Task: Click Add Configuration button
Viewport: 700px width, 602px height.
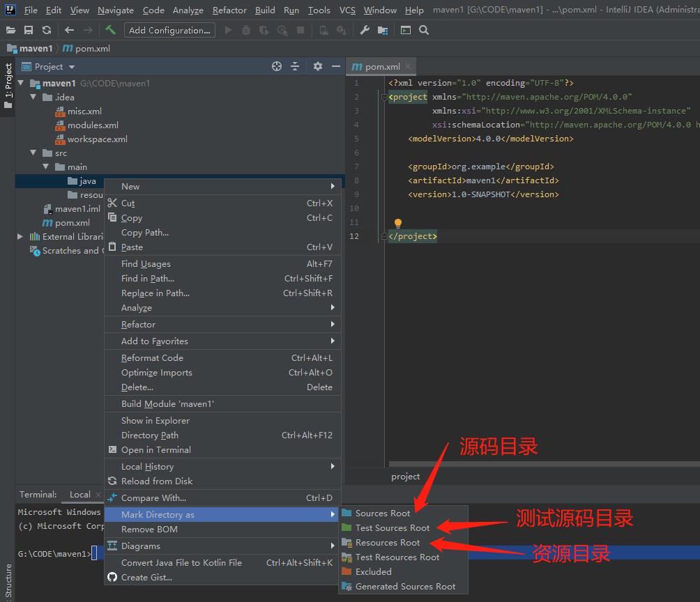Action: [x=169, y=30]
